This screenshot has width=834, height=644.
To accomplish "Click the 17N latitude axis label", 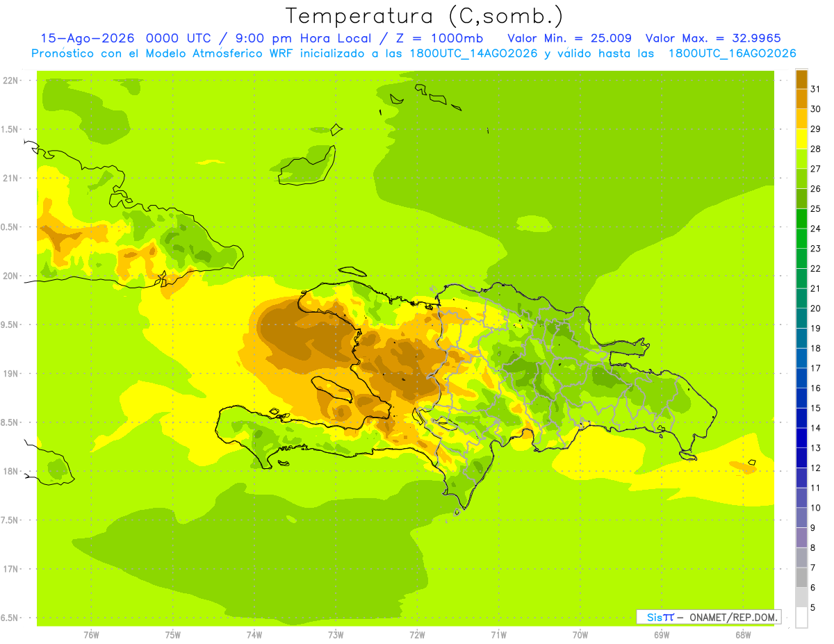I will (x=11, y=569).
